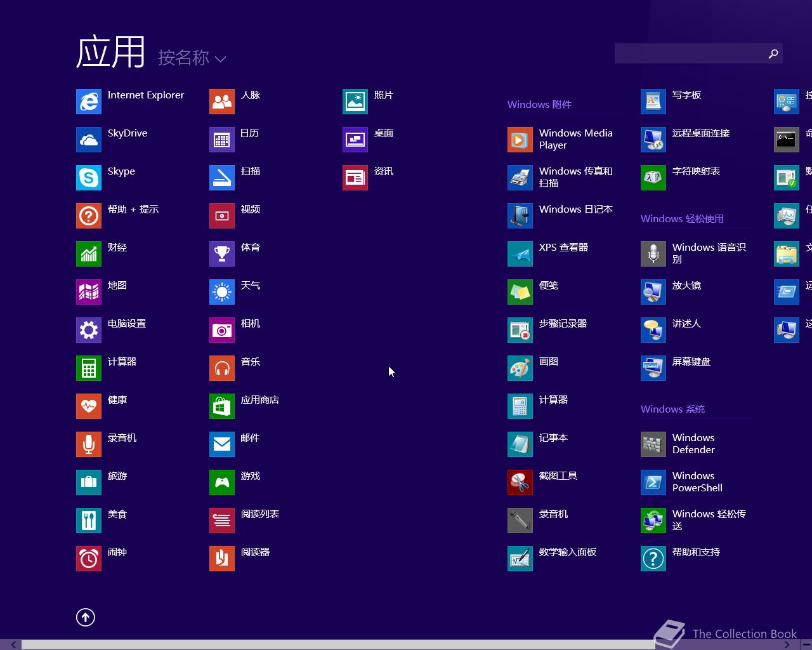The height and width of the screenshot is (650, 812).
Task: Open the 视频 video icon
Action: coord(222,216)
